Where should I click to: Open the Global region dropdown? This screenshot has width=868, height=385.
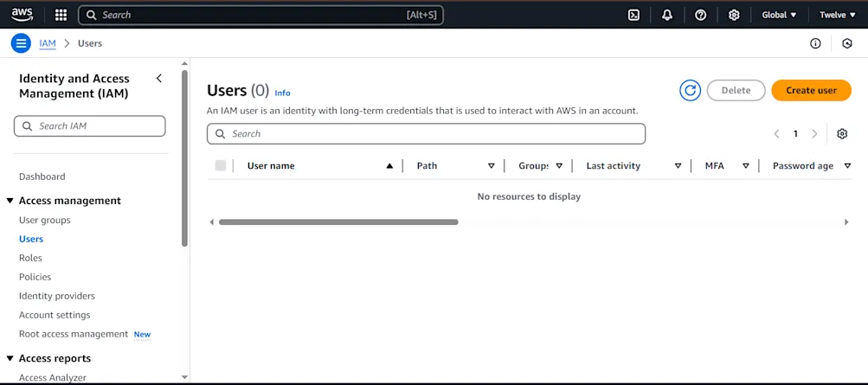pos(779,15)
